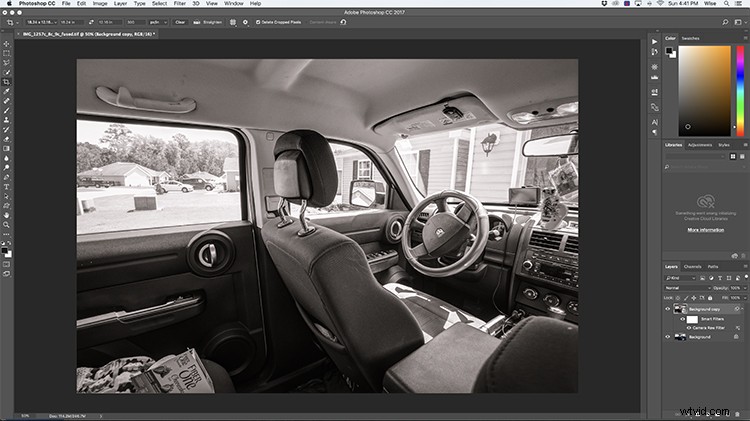Click the More information link

[706, 230]
